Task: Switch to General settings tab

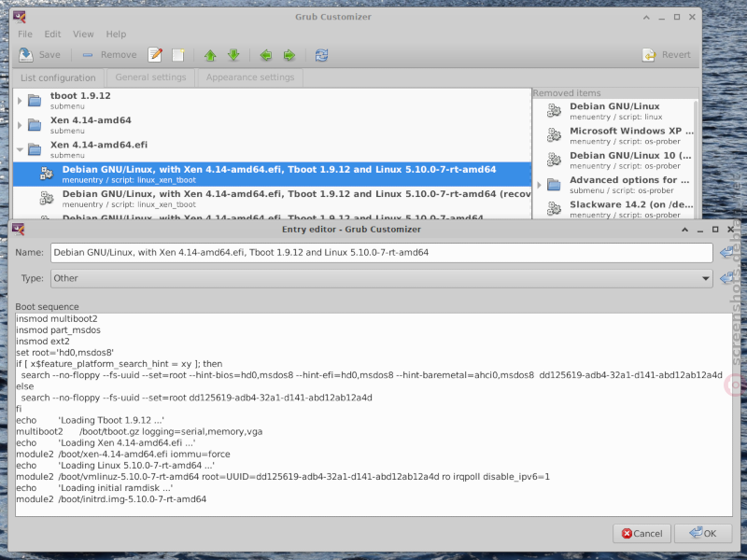Action: tap(150, 77)
